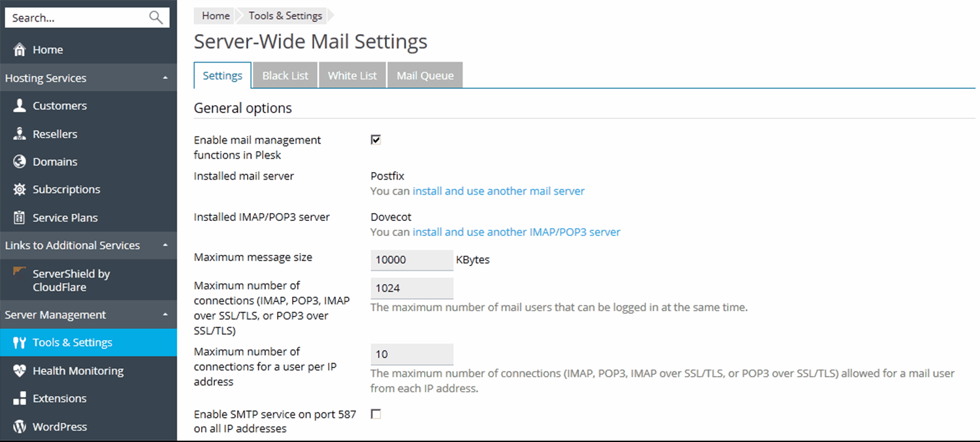Click the Installed mail server label
Image resolution: width=980 pixels, height=442 pixels.
244,176
